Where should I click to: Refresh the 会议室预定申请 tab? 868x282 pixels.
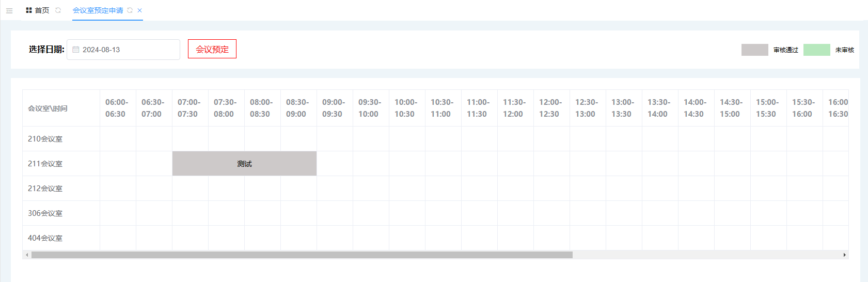[130, 10]
